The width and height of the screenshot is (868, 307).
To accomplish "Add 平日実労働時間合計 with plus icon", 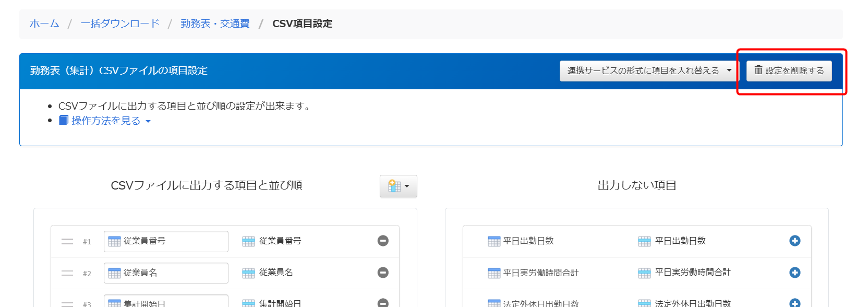I will 795,273.
